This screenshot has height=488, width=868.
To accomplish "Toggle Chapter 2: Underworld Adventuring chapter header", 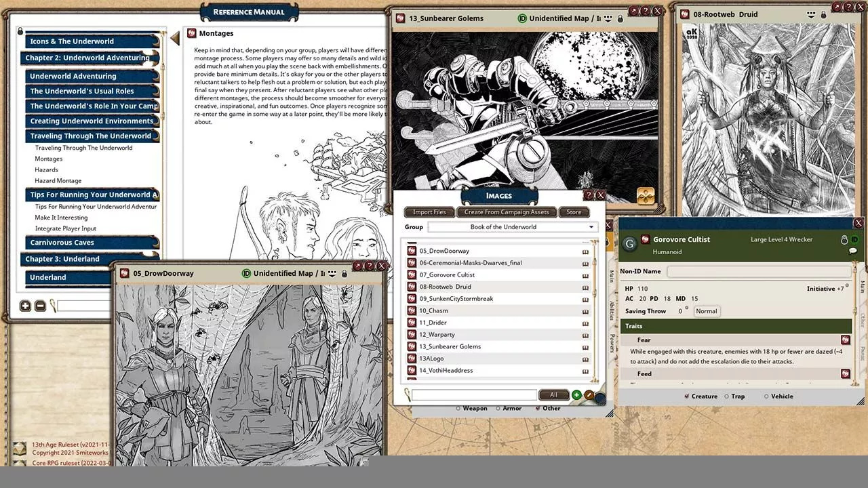I will click(x=90, y=58).
